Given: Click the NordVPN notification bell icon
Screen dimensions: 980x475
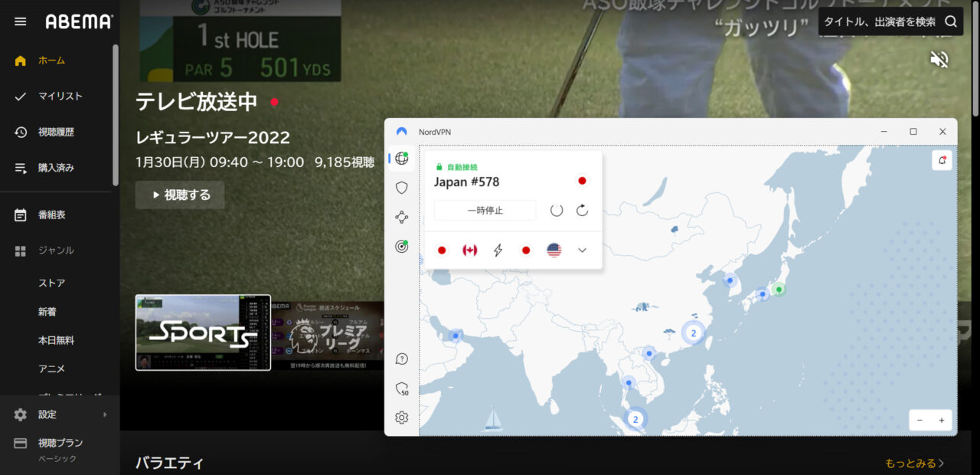Looking at the screenshot, I should click(942, 160).
